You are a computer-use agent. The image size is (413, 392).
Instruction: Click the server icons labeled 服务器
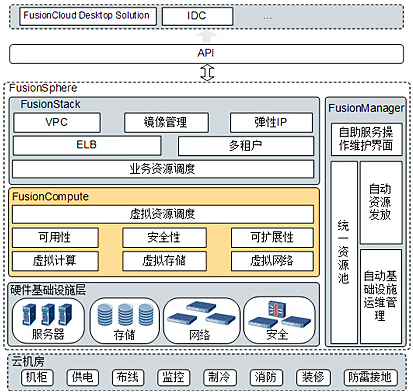coord(47,314)
